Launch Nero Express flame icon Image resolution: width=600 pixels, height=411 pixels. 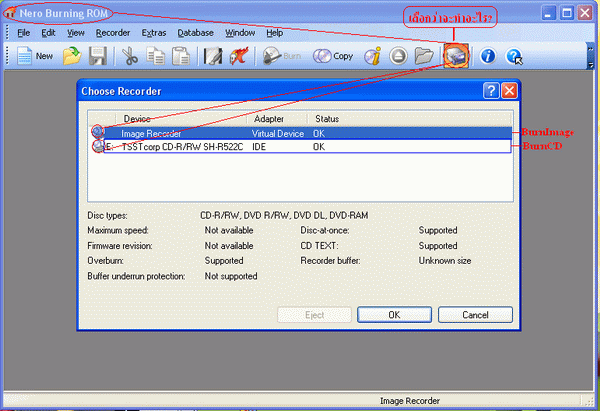[239, 56]
